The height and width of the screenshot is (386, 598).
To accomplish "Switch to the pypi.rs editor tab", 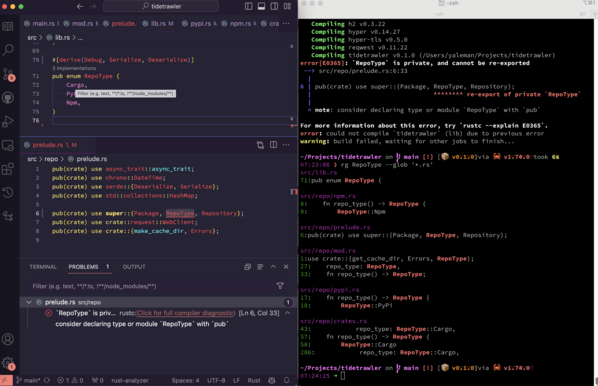I will click(x=199, y=24).
